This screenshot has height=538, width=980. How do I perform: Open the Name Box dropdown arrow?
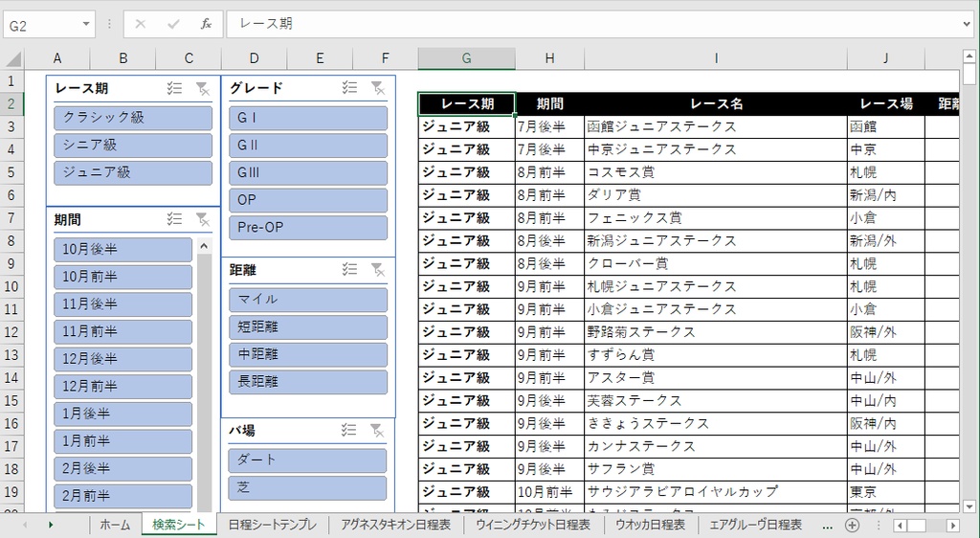coord(85,24)
